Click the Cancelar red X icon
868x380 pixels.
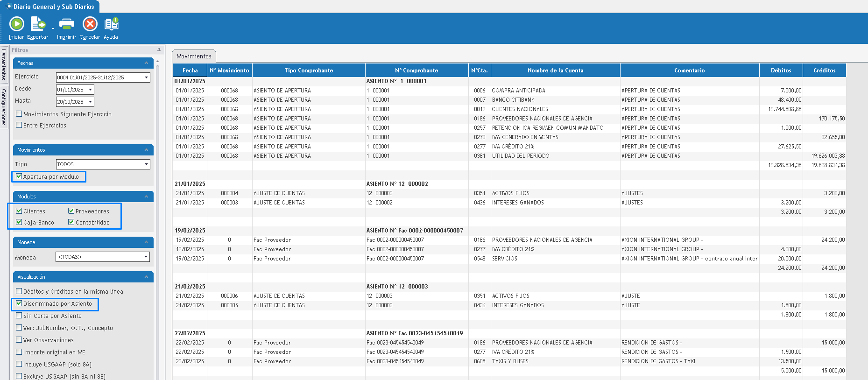click(x=90, y=24)
